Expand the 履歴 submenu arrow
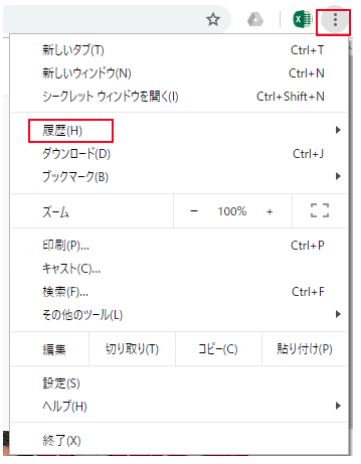Viewport: 361px width, 464px height. [x=338, y=130]
